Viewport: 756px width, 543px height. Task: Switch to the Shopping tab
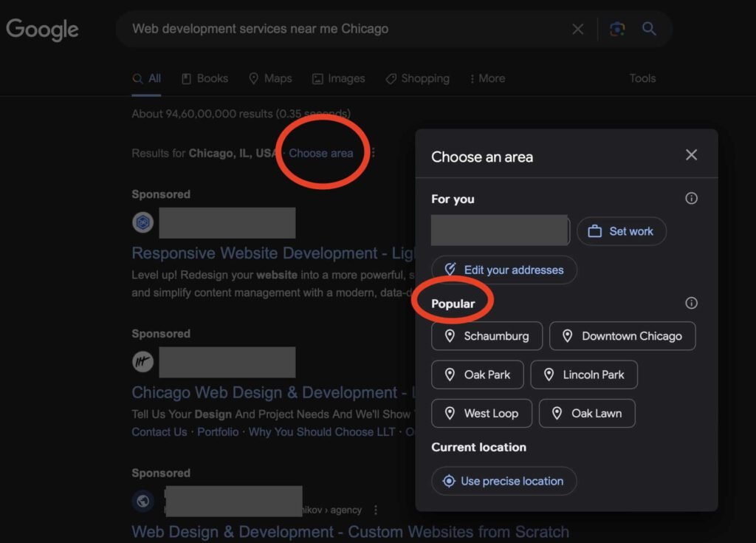pyautogui.click(x=418, y=78)
